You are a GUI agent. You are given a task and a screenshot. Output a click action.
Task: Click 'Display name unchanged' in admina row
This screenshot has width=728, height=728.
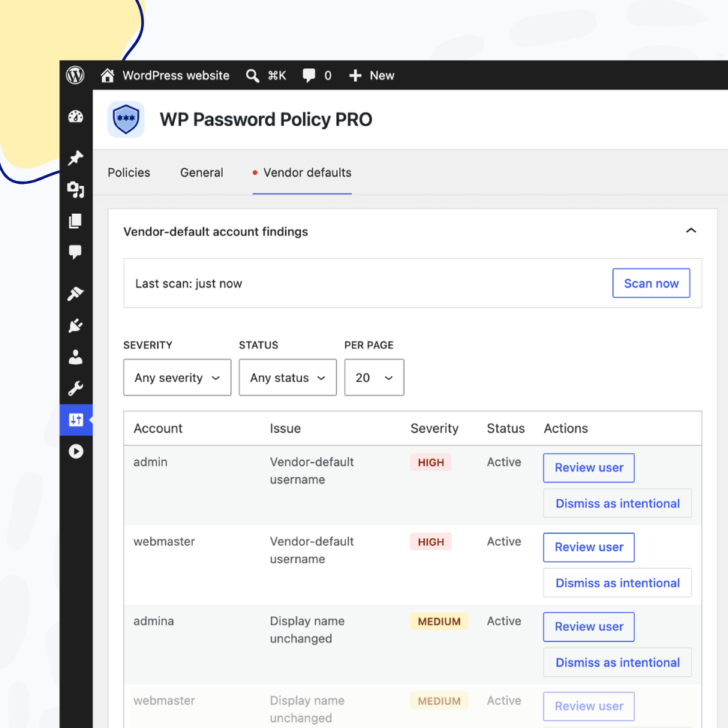pyautogui.click(x=308, y=630)
